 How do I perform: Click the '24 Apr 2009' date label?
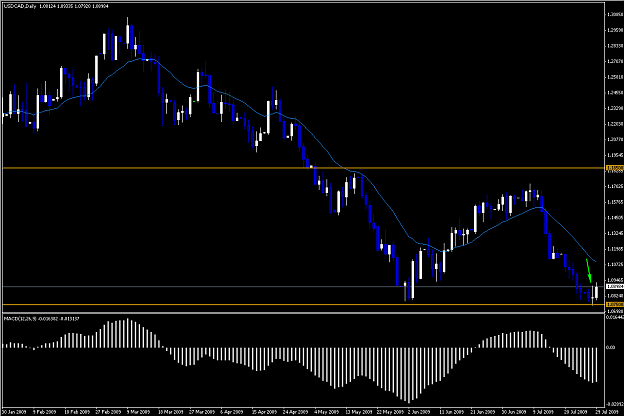point(295,412)
